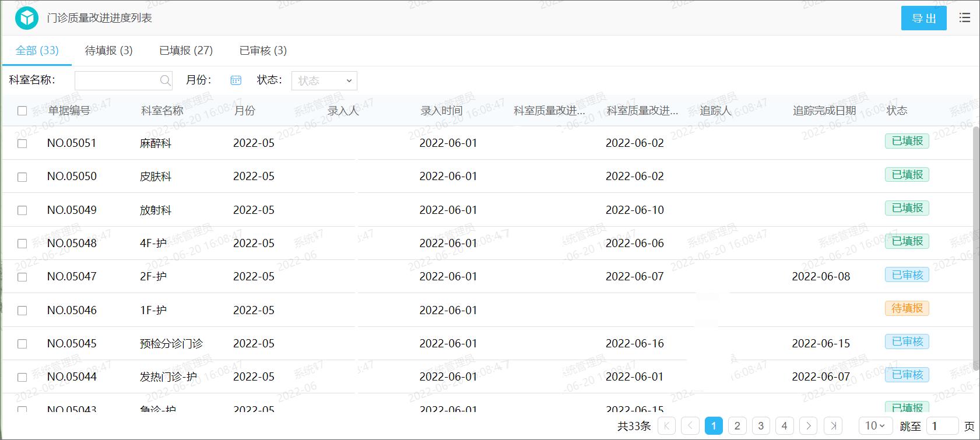
Task: Click the 麻醉科 department cell
Action: click(x=156, y=143)
